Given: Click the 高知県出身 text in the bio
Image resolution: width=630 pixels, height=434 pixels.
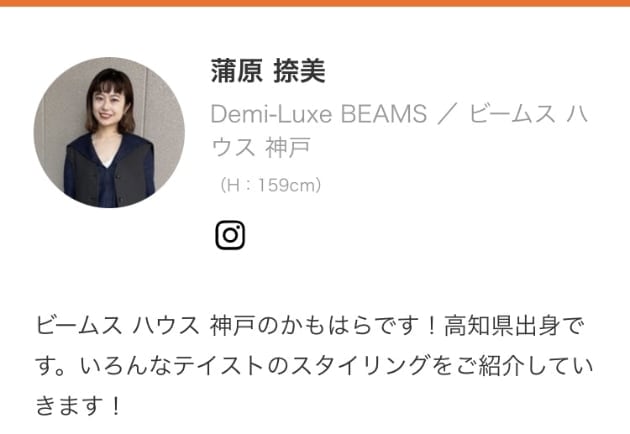Looking at the screenshot, I should pyautogui.click(x=501, y=325).
